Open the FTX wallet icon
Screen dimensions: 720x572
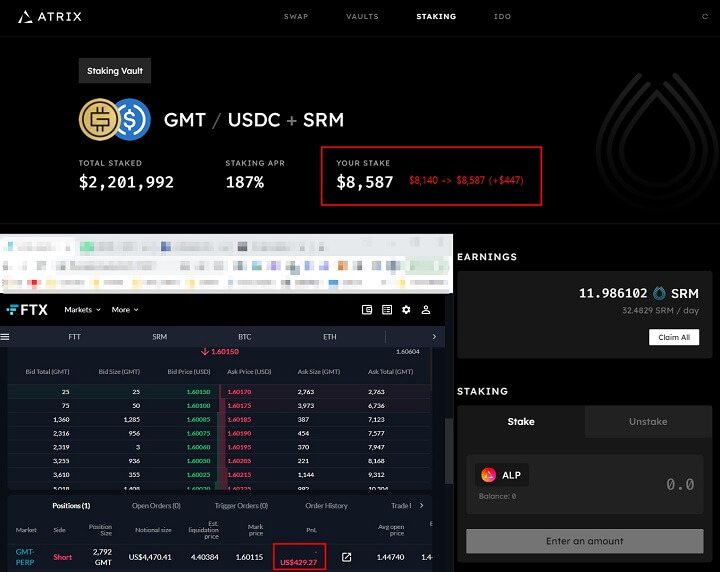click(367, 310)
